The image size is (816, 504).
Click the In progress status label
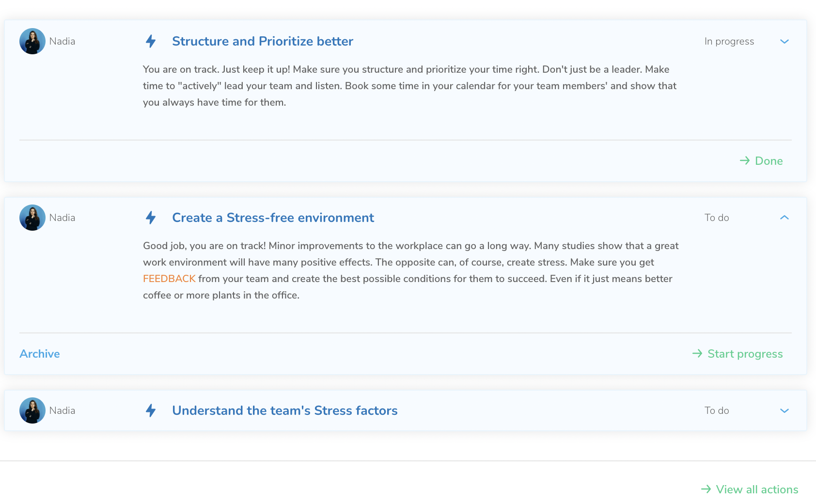pos(729,41)
